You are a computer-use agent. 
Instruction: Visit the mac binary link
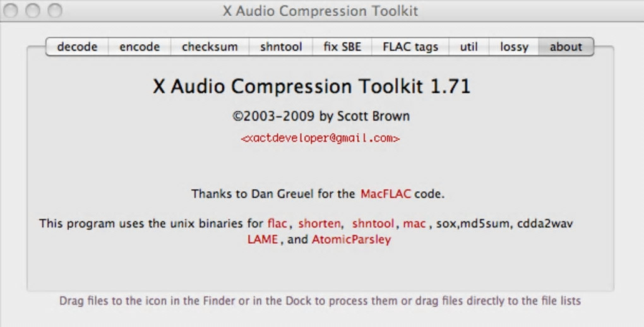[414, 223]
